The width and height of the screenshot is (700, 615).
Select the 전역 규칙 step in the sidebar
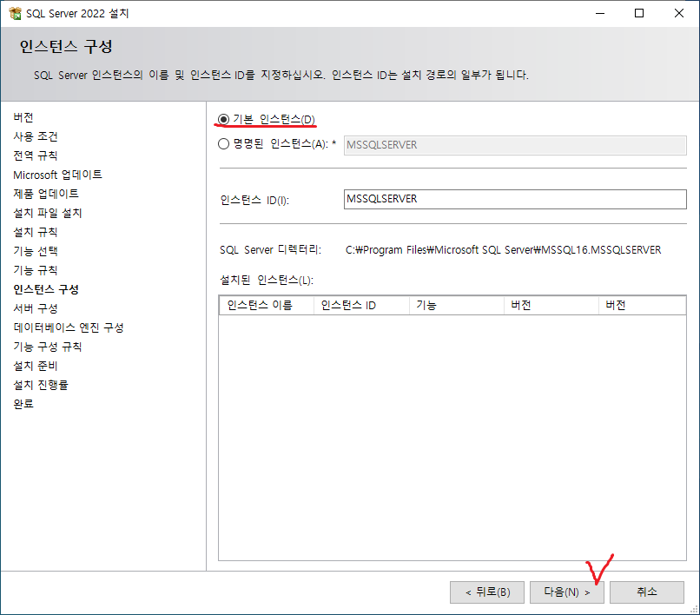point(36,155)
